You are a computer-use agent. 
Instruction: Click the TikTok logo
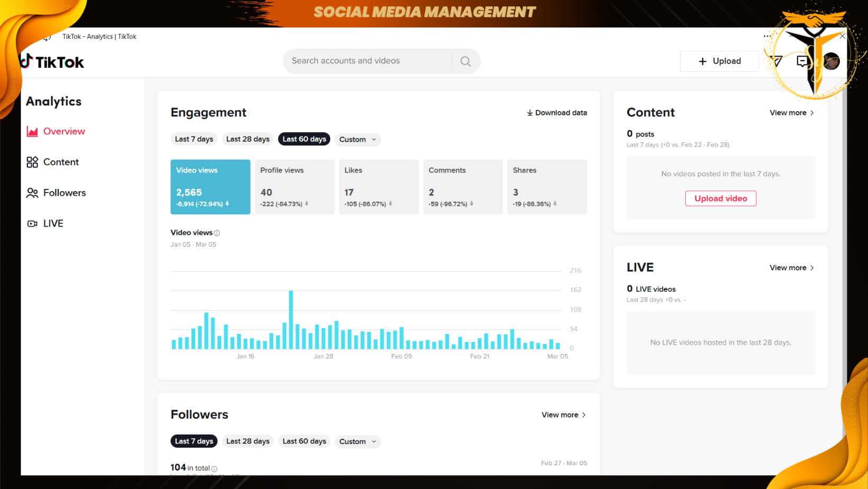tap(52, 62)
